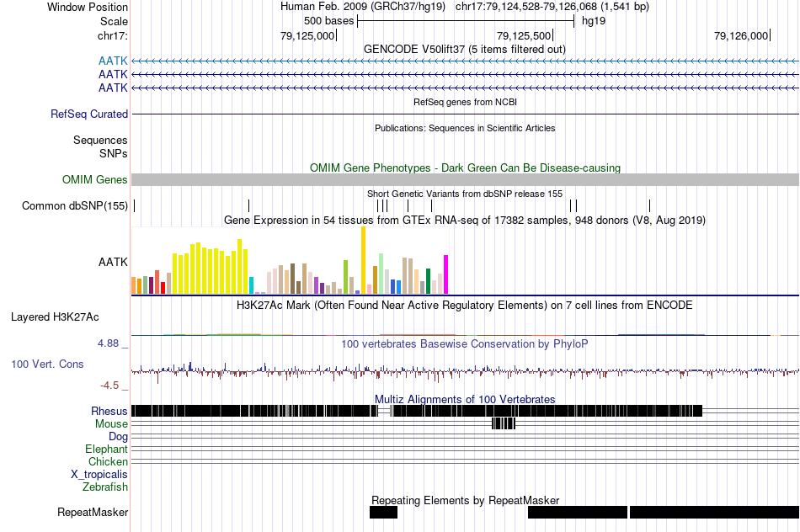Click the -4.5 conservation minimum value

[109, 385]
